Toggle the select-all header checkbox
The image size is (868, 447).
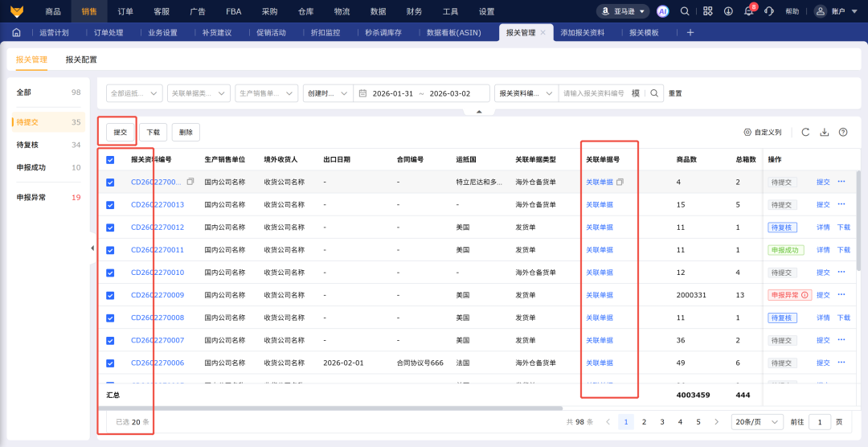click(110, 159)
